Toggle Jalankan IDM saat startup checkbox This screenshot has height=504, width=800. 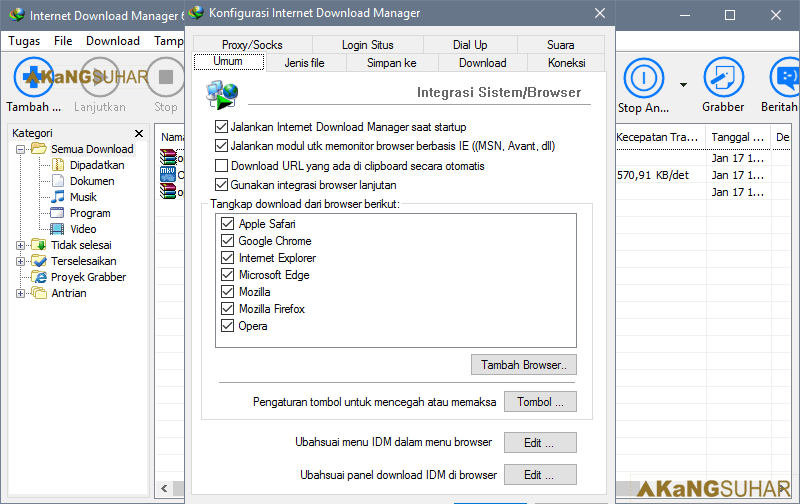click(221, 127)
